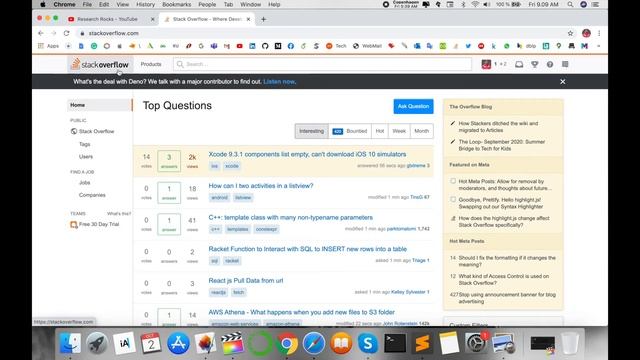Launch Safari from the Dock
This screenshot has height=360, width=640.
pyautogui.click(x=313, y=343)
